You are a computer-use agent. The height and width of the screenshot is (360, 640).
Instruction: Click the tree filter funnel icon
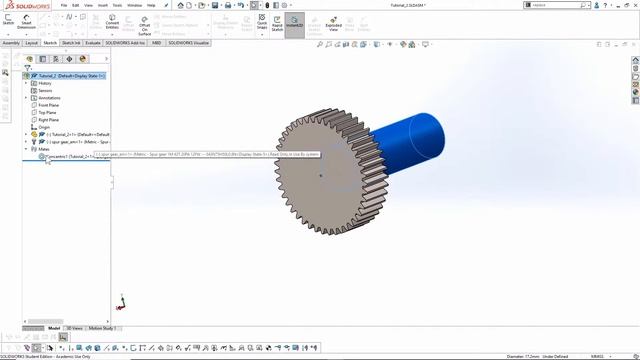27,68
